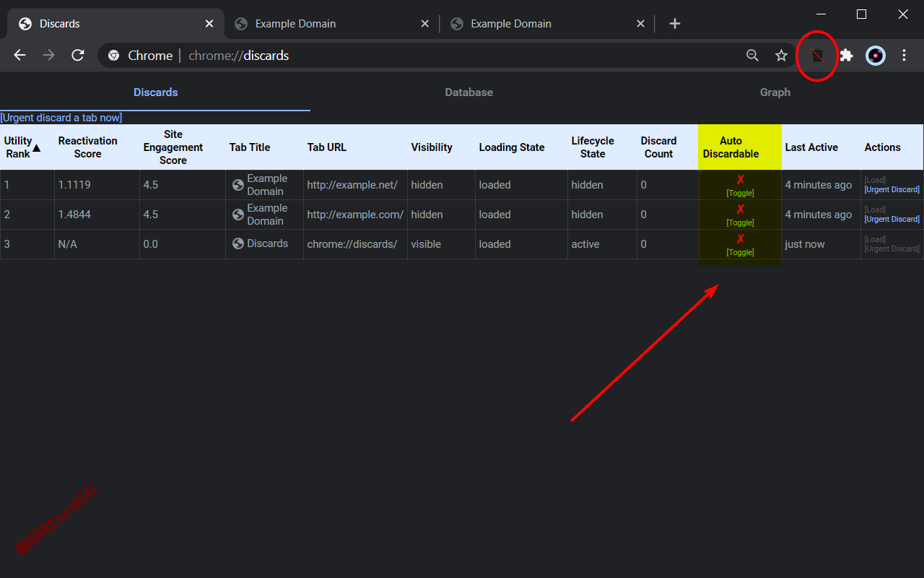Viewport: 924px width, 578px height.
Task: Click the browser Back arrow
Action: coord(19,55)
